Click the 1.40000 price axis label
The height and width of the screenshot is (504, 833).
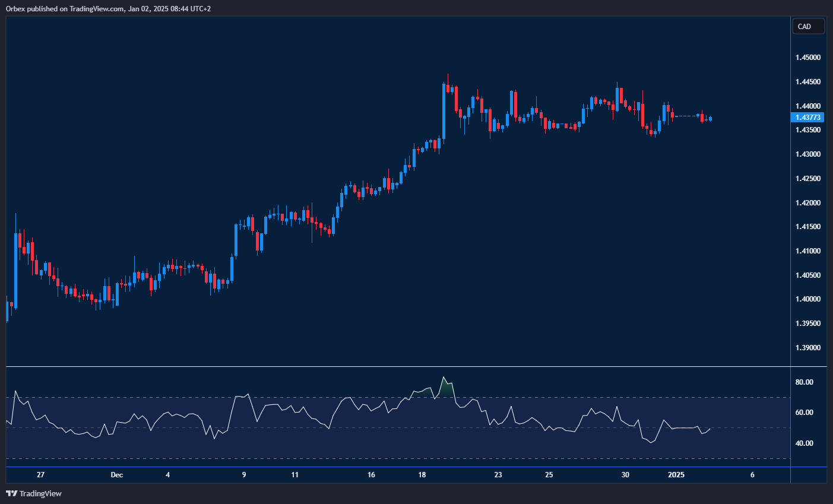pos(807,299)
